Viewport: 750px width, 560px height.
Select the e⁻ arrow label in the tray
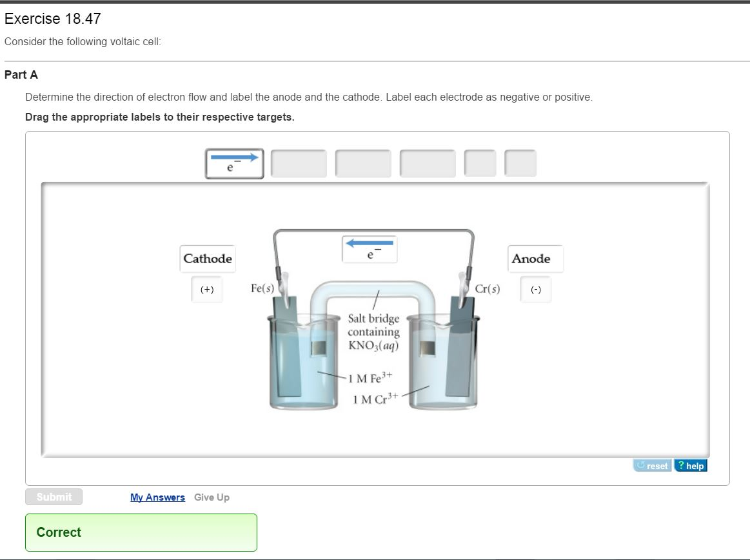tap(234, 163)
